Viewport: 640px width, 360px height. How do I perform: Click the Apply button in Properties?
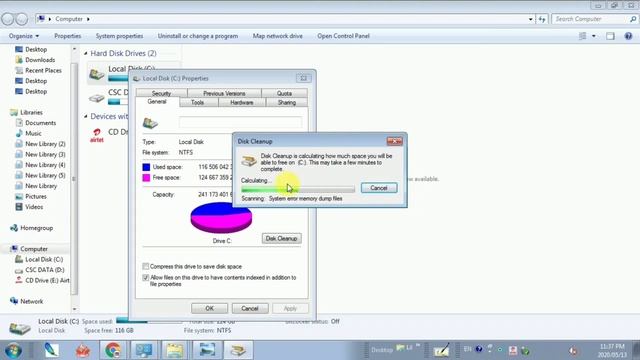(290, 308)
